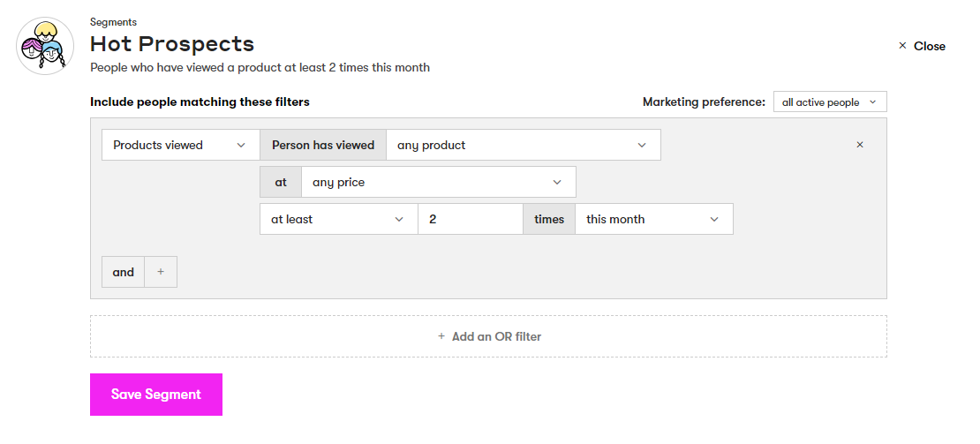Click the Include people matching these filters heading
The image size is (980, 444).
tap(200, 102)
